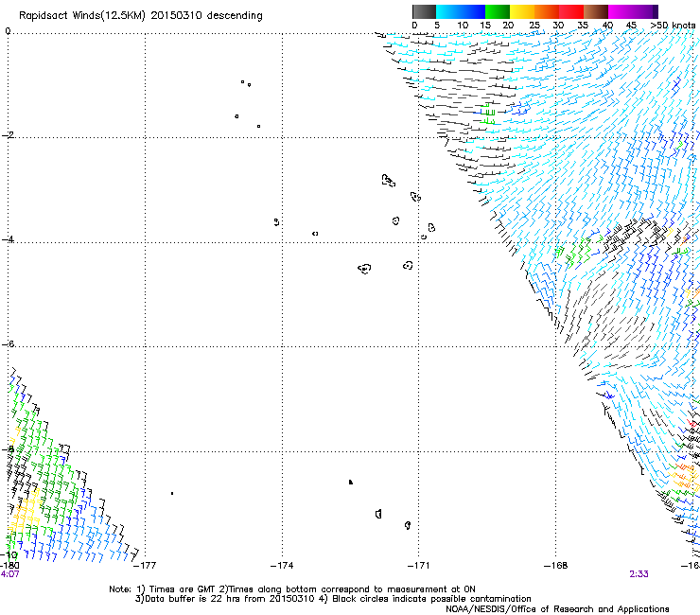
Task: Click the green 15-20 knots color band
Action: (498, 11)
